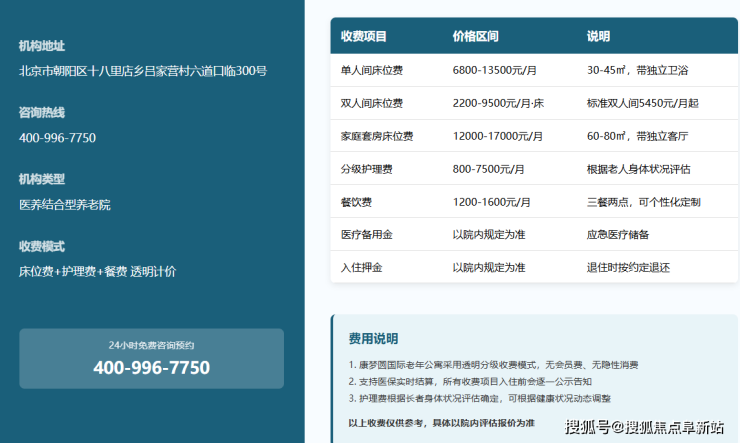Click the '说明' column header
Image resolution: width=740 pixels, height=443 pixels.
598,36
